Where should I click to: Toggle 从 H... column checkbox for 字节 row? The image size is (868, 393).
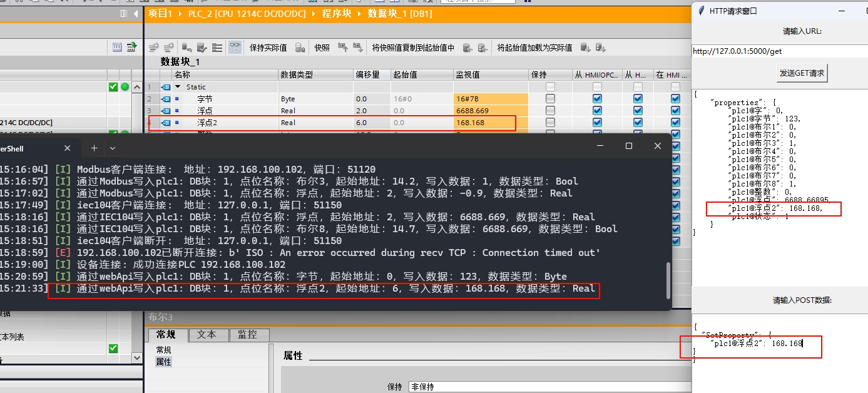coord(638,99)
